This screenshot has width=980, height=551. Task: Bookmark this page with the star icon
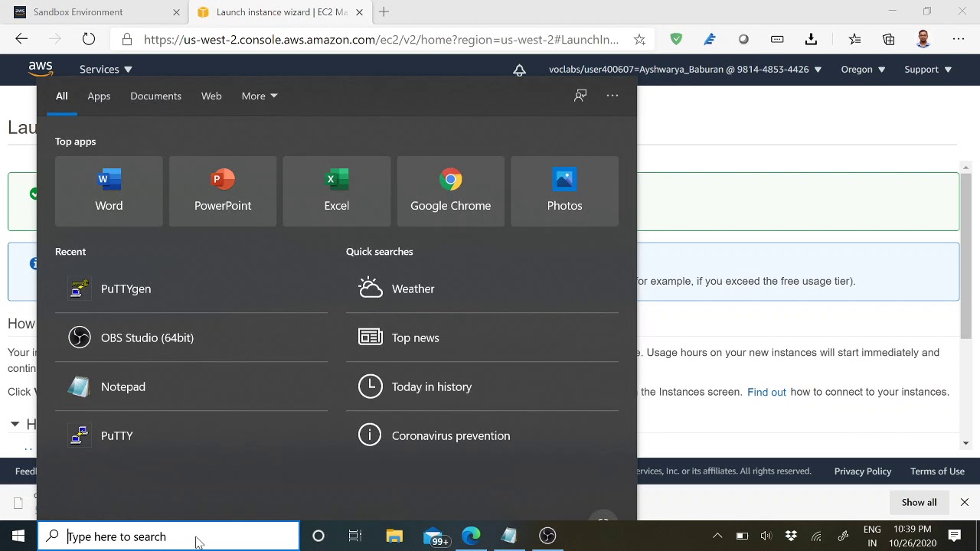pyautogui.click(x=639, y=39)
